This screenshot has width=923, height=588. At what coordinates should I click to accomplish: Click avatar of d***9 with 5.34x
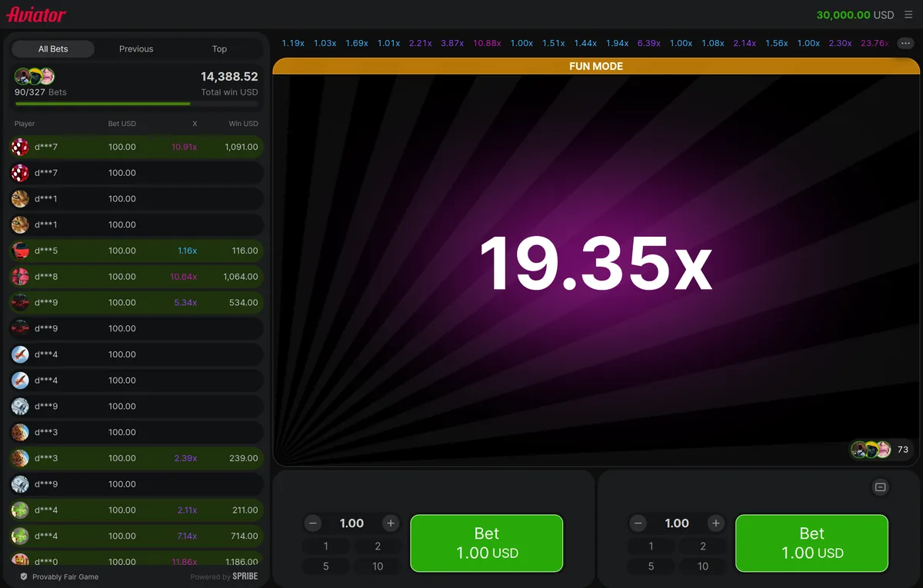click(x=20, y=303)
